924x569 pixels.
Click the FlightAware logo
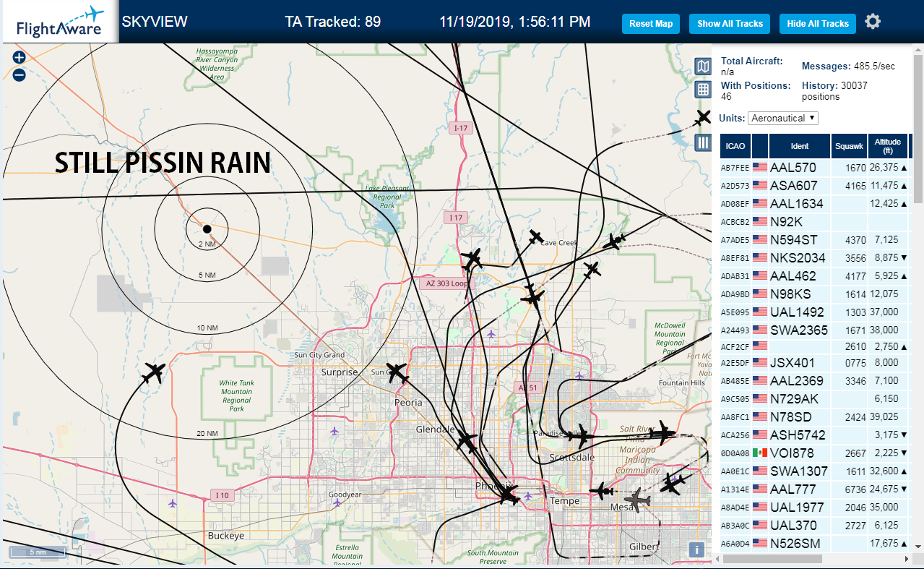coord(60,22)
